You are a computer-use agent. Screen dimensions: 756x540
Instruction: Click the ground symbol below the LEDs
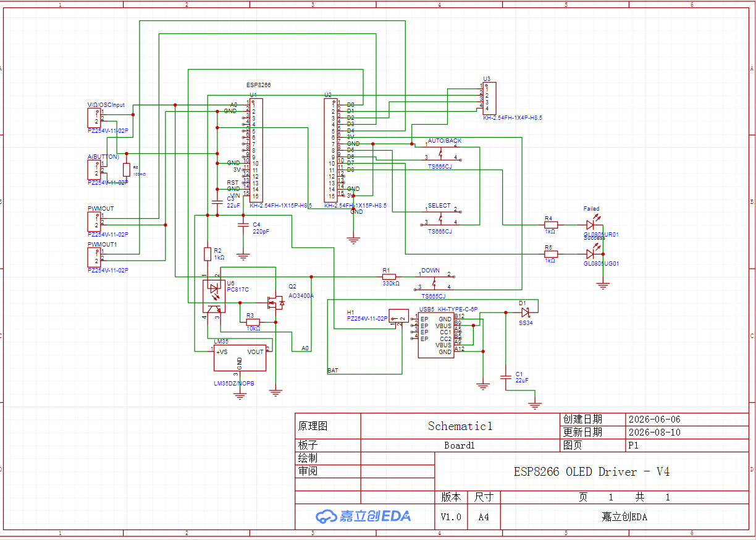[603, 284]
